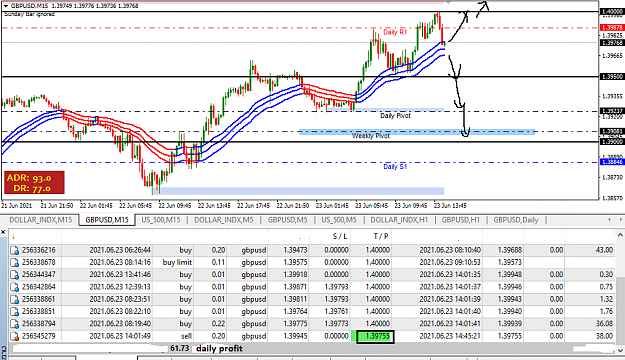This screenshot has width=625, height=360.
Task: Click the 36.08 profit value
Action: (604, 324)
